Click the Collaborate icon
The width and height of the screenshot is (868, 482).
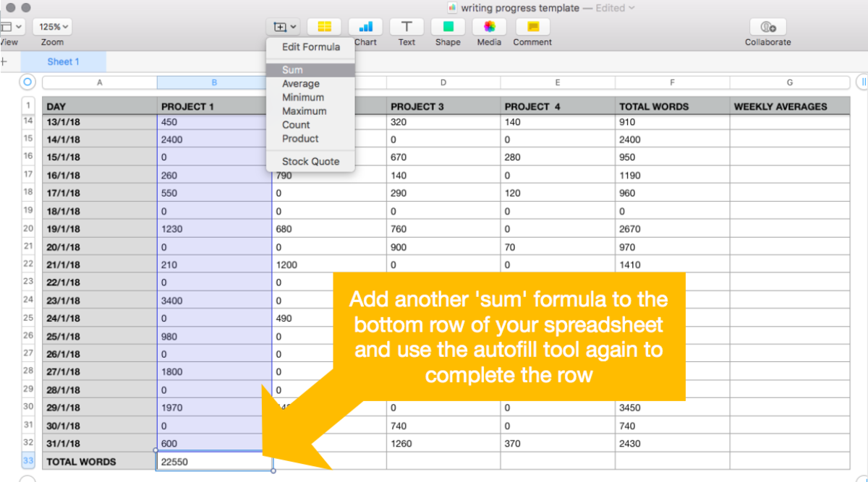[x=767, y=27]
